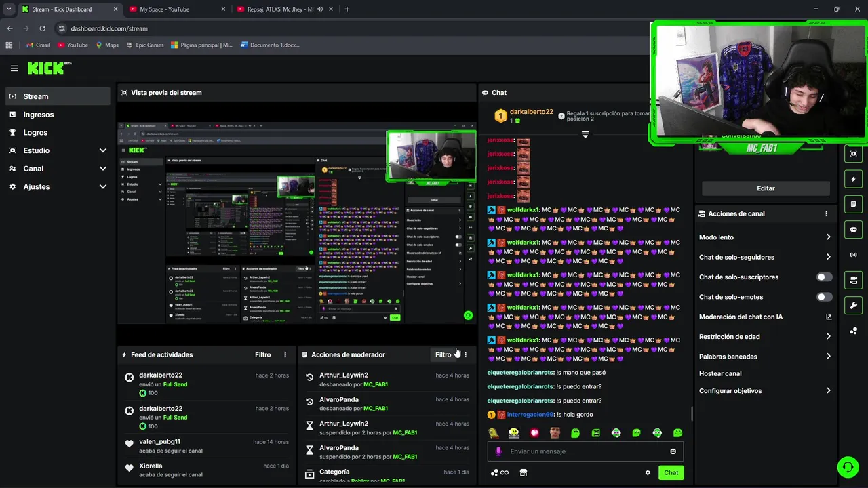The width and height of the screenshot is (868, 488).
Task: Click the chat scrollbar
Action: point(692,413)
